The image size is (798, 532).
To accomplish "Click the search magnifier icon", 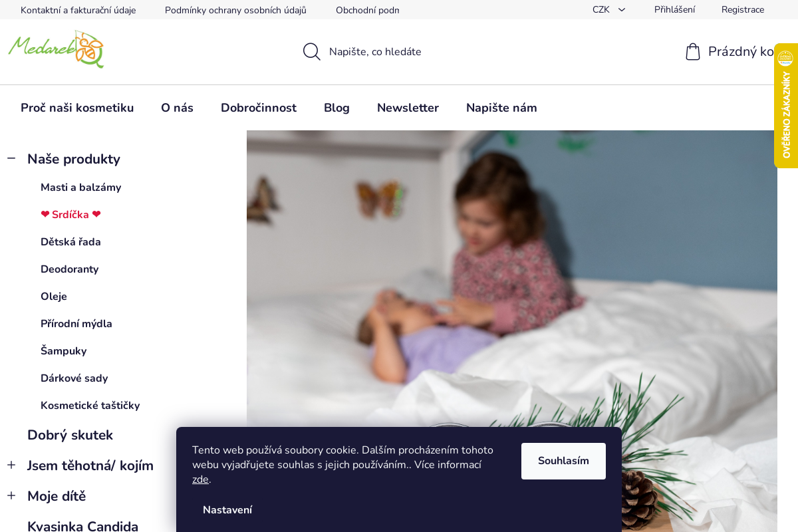I will coord(311,52).
